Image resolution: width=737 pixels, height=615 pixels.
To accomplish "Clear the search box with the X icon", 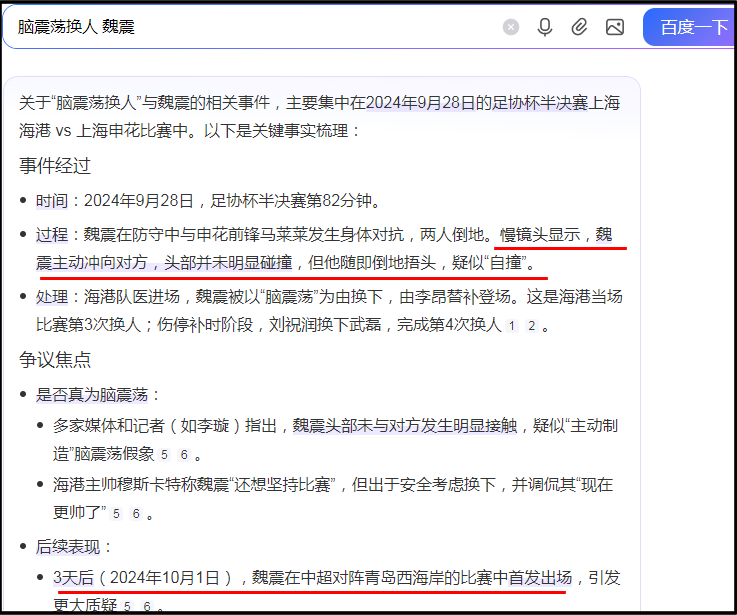I will [x=510, y=27].
